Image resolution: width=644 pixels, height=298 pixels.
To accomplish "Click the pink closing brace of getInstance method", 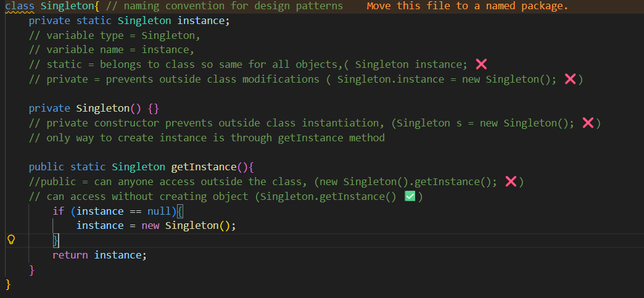I will (x=32, y=270).
